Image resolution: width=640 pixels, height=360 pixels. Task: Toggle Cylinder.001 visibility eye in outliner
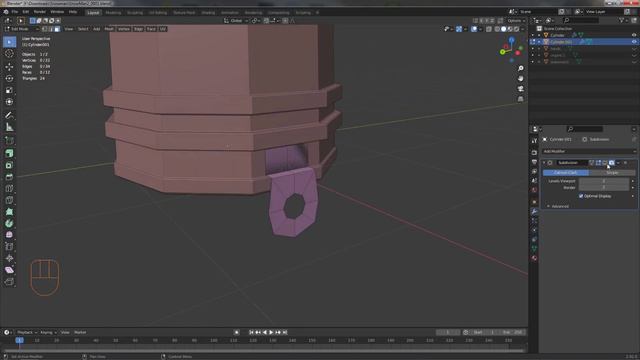pyautogui.click(x=634, y=42)
